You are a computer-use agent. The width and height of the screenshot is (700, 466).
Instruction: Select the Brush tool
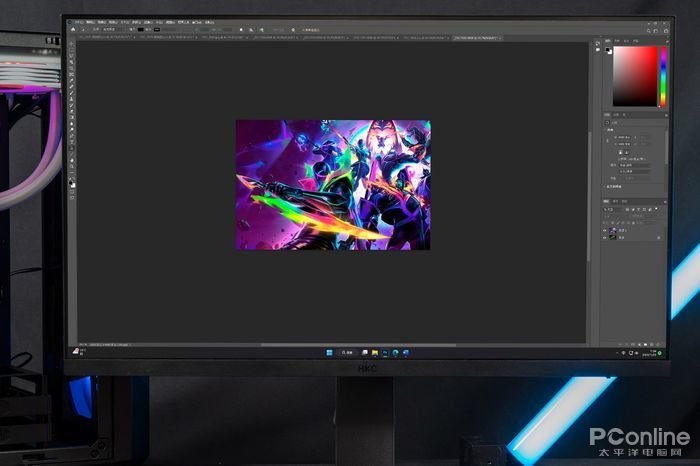tap(72, 93)
